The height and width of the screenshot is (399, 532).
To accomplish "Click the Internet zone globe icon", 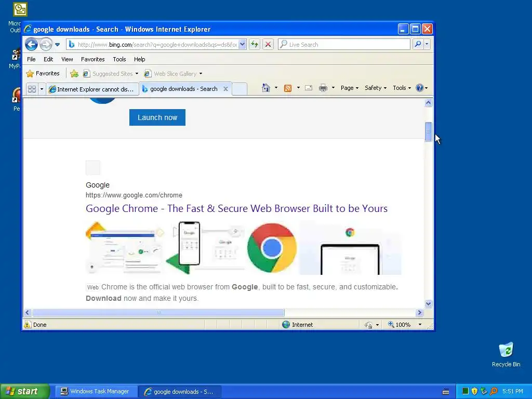I will 286,324.
